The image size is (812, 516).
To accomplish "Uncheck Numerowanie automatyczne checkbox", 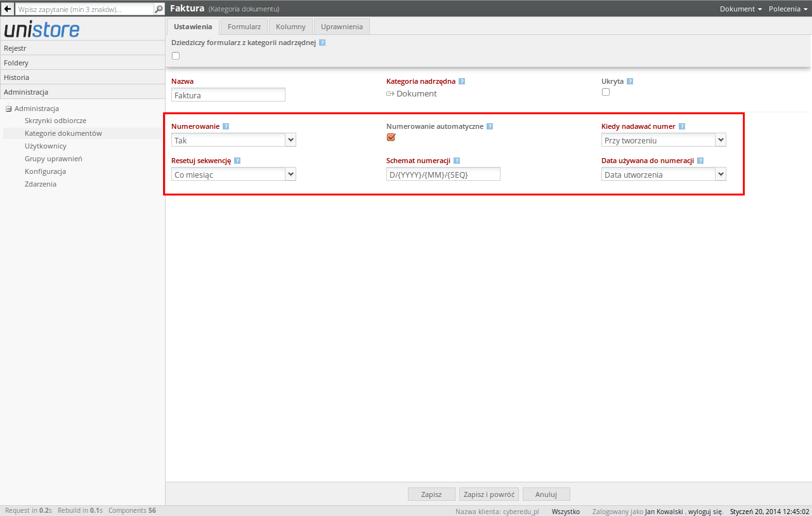I will [x=391, y=137].
